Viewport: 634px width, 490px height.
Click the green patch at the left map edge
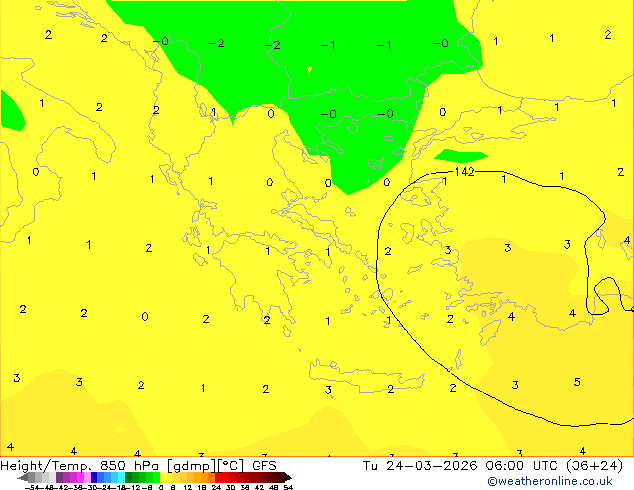[x=11, y=111]
